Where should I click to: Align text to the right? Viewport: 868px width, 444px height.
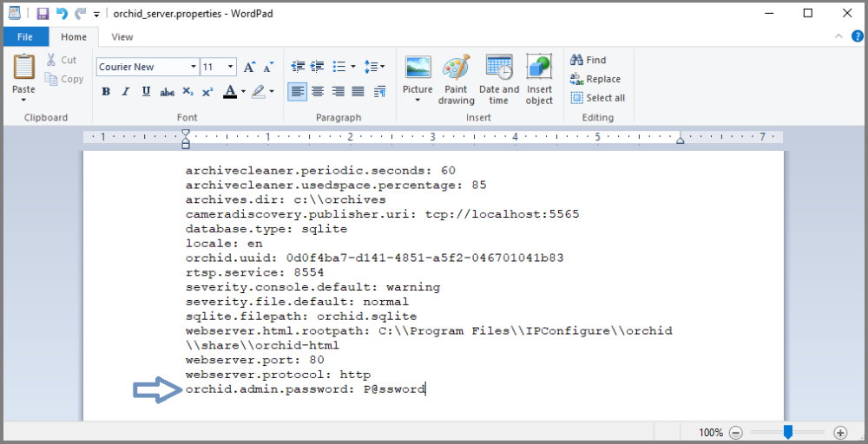pos(338,92)
